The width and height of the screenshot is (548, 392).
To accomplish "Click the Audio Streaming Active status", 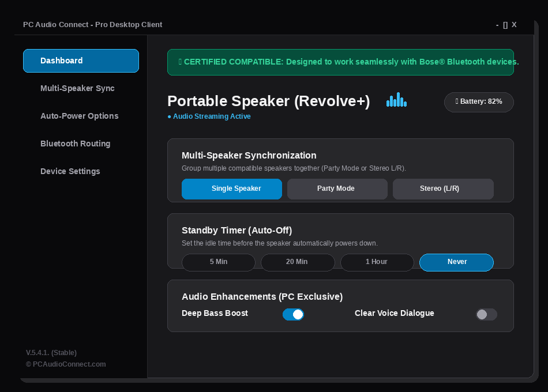I will (x=209, y=116).
